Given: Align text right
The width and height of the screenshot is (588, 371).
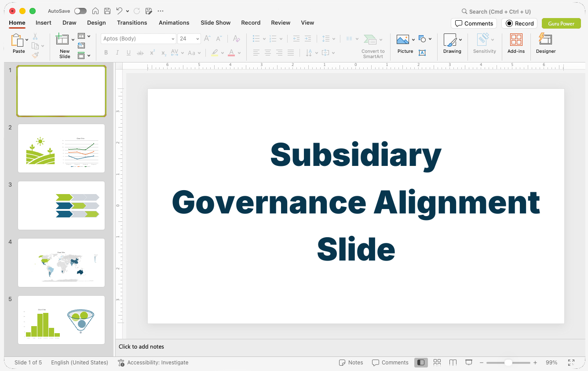Looking at the screenshot, I should [279, 53].
